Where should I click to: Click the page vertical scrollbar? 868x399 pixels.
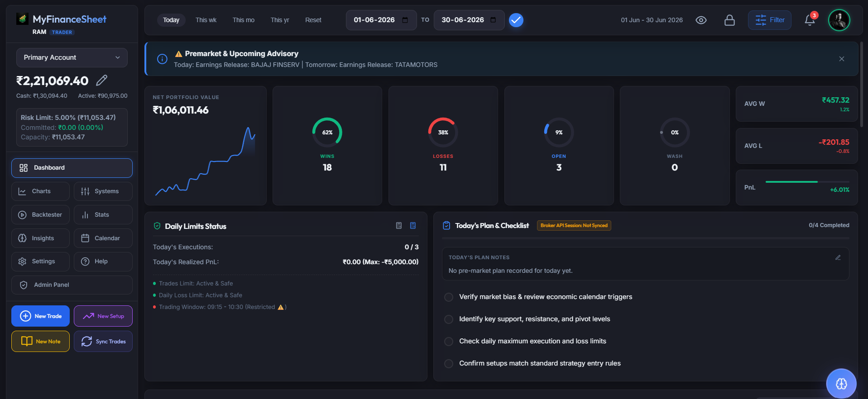click(x=862, y=84)
